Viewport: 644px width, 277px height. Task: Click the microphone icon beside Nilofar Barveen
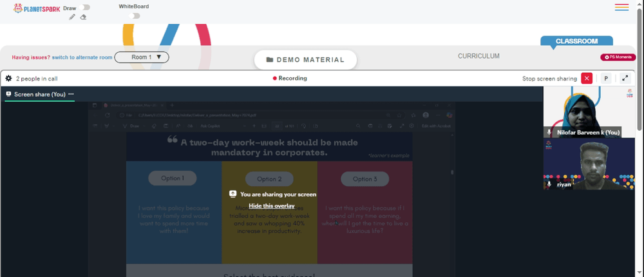549,132
